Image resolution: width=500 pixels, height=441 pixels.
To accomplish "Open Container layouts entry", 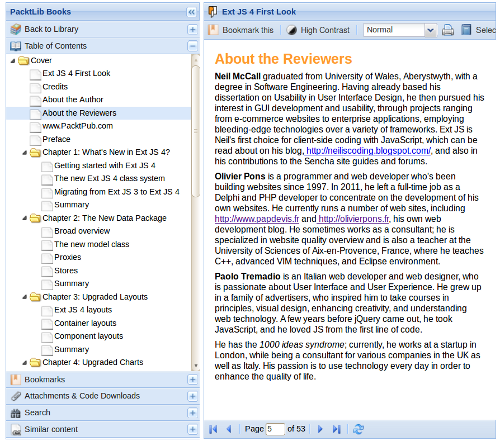I will 85,323.
